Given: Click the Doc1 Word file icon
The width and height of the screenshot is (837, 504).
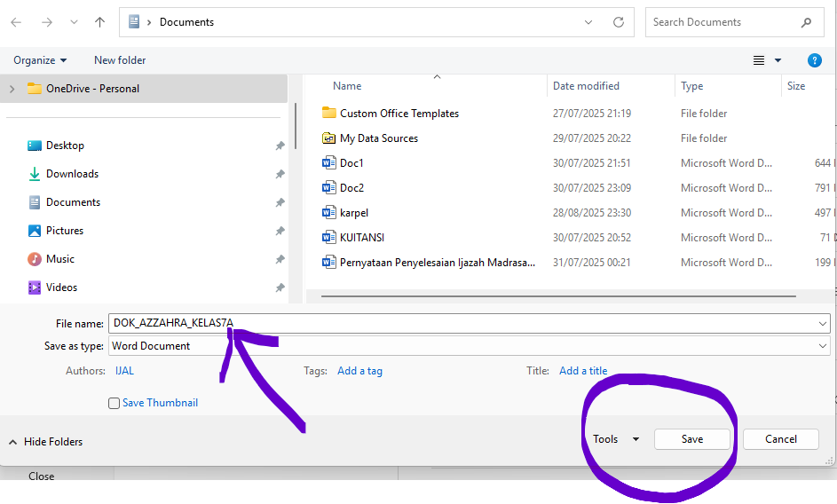Looking at the screenshot, I should 329,163.
